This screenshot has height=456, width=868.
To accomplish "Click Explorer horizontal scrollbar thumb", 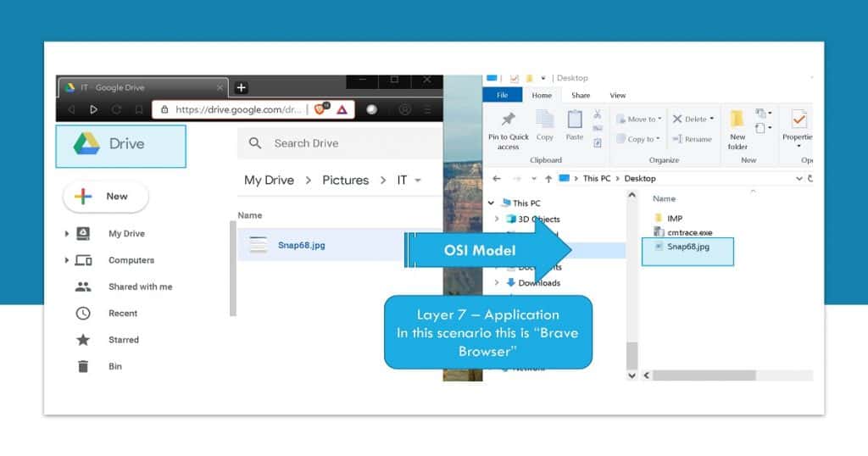I will pos(704,375).
